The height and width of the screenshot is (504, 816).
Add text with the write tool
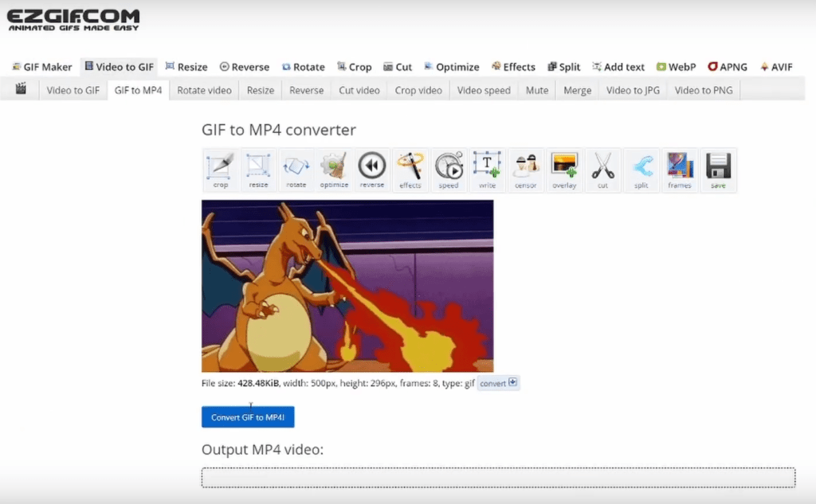[487, 170]
